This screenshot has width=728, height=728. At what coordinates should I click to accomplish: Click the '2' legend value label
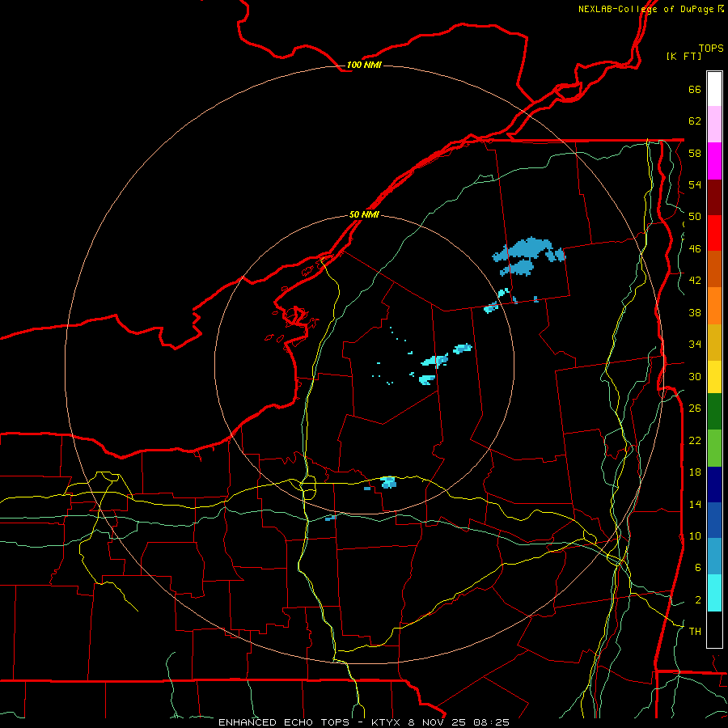698,600
